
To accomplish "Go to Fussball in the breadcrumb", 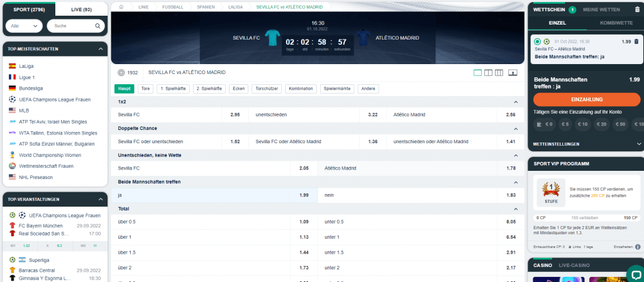I will click(x=173, y=7).
